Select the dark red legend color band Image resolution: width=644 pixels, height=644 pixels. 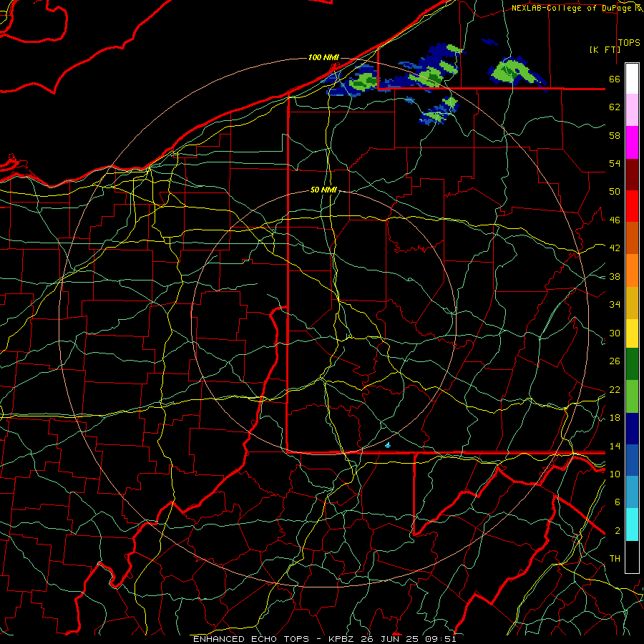tap(632, 175)
